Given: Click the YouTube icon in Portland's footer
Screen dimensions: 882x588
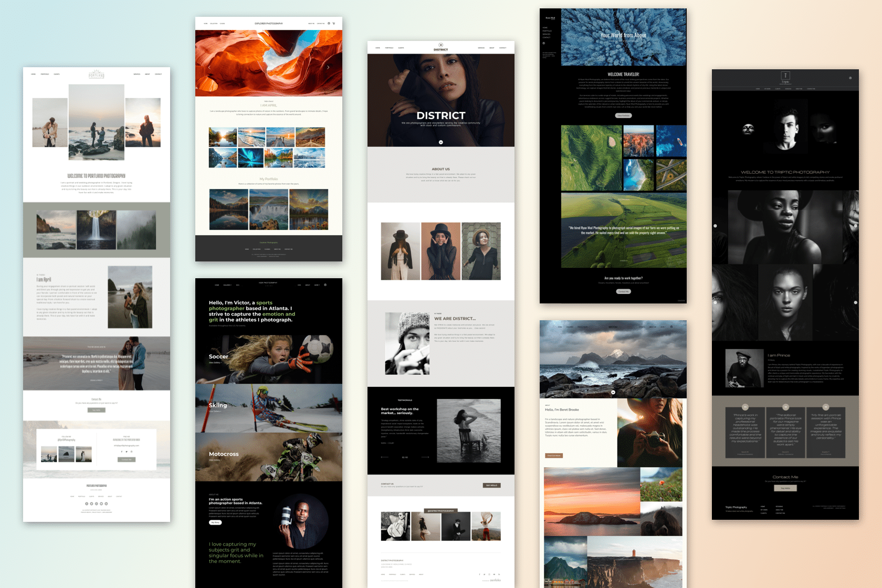Looking at the screenshot, I should pyautogui.click(x=101, y=503).
